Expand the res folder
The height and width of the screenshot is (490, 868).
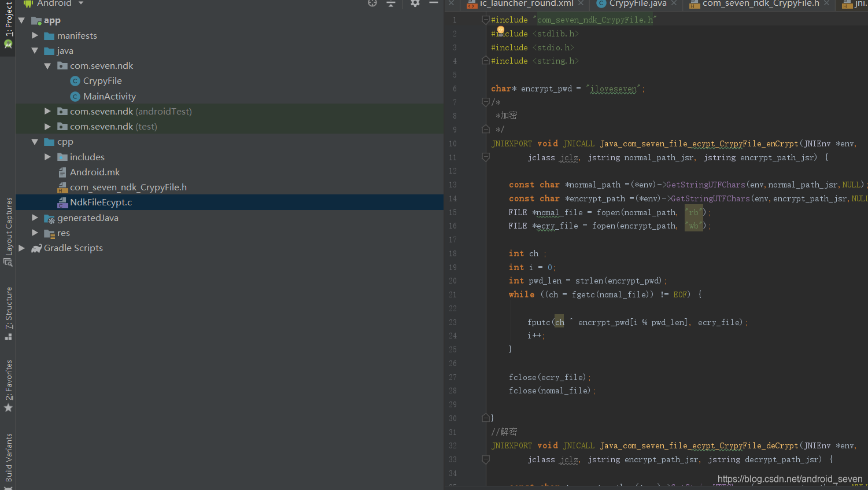35,233
